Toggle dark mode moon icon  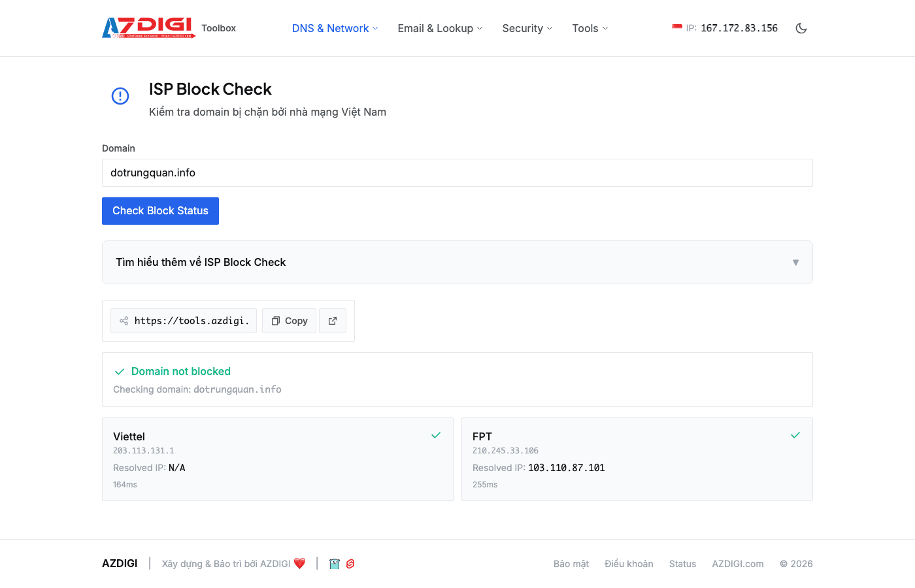[x=801, y=28]
